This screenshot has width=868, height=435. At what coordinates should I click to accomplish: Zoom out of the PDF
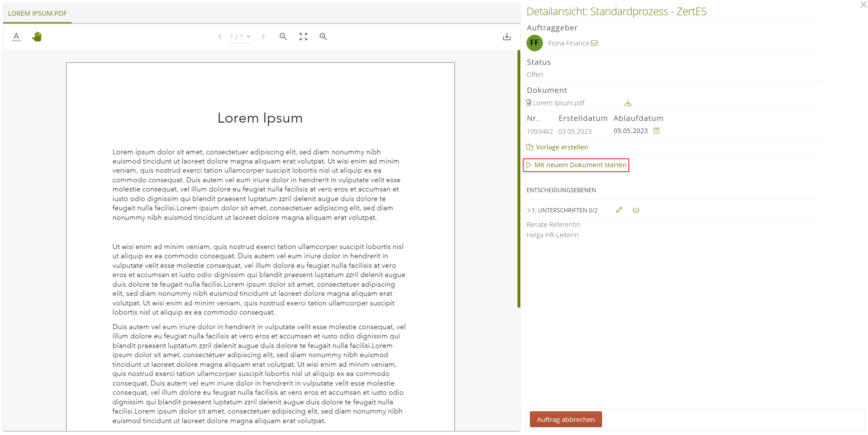pos(283,36)
